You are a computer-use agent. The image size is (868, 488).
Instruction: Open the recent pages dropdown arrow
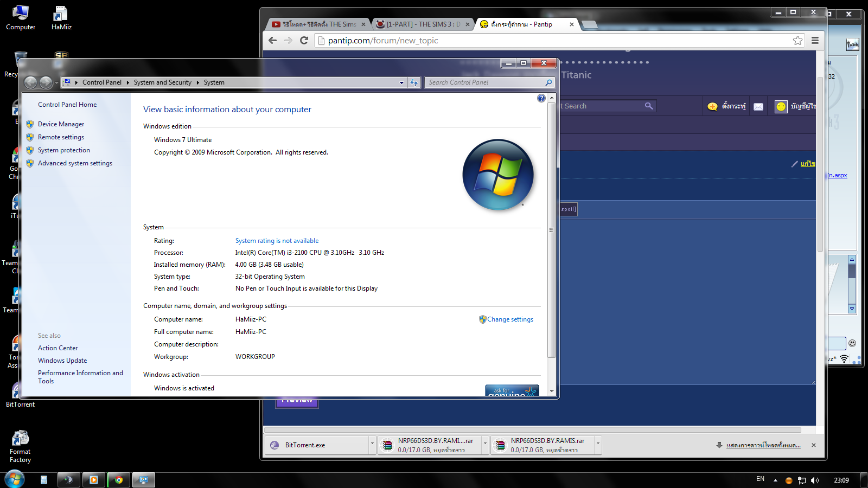tap(56, 83)
